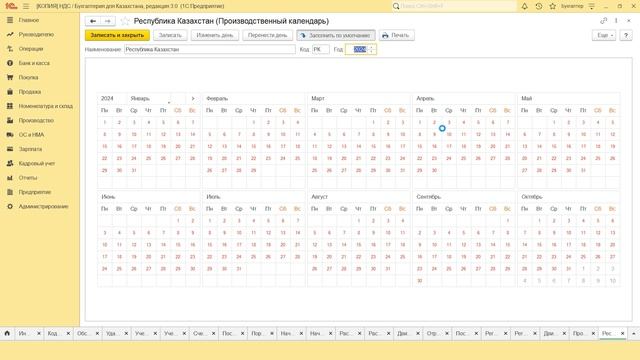Screen dimensions: 640x360
Task: Click the Покупка cart icon
Action: coord(10,77)
